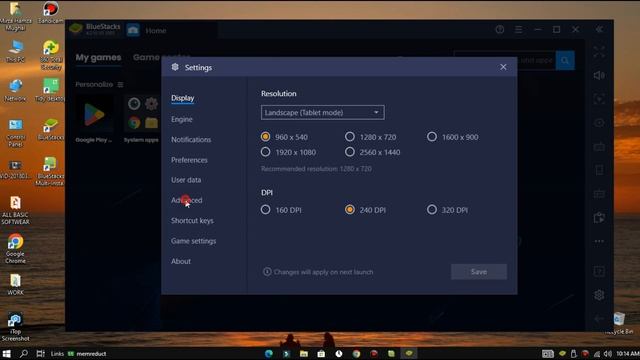Viewport: 640px width, 360px height.
Task: Go to Game settings tab
Action: [193, 241]
